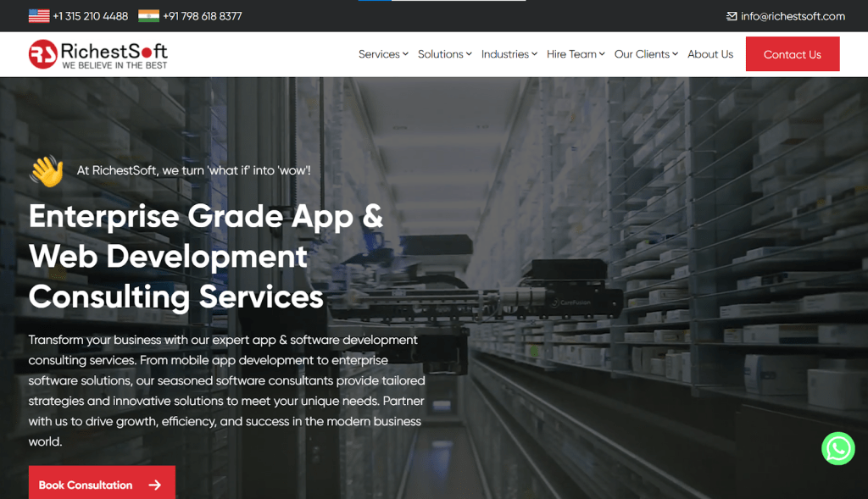Open the Industries dropdown
Viewport: 868px width, 499px height.
click(x=509, y=54)
